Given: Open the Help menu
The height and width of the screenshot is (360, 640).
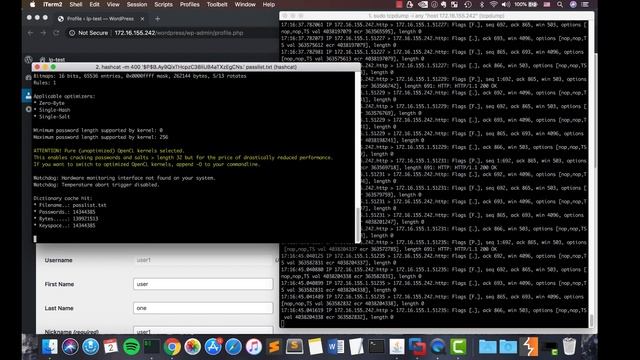Looking at the screenshot, I should pyautogui.click(x=269, y=4).
